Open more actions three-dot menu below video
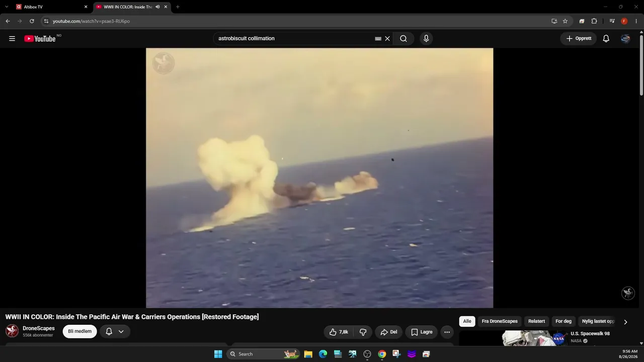The image size is (644, 362). coord(447,332)
